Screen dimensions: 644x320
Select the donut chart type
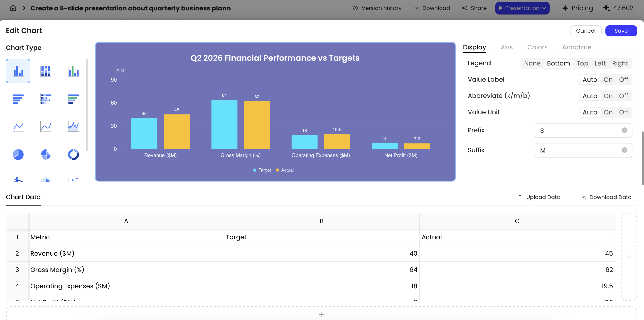pos(73,155)
